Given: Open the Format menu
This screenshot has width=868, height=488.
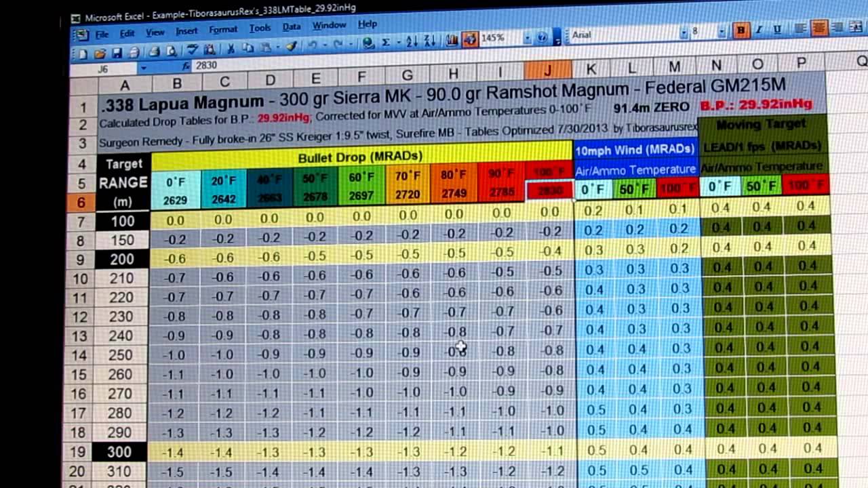Looking at the screenshot, I should click(x=223, y=29).
